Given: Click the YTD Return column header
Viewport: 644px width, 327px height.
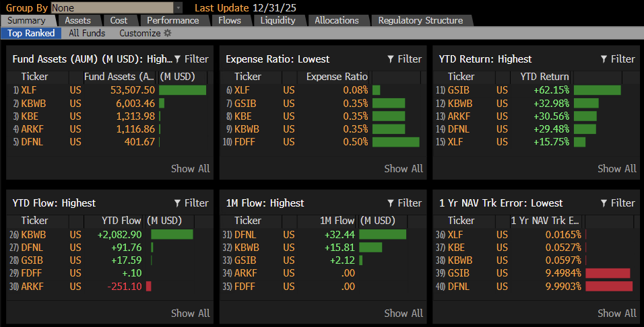Looking at the screenshot, I should 544,77.
